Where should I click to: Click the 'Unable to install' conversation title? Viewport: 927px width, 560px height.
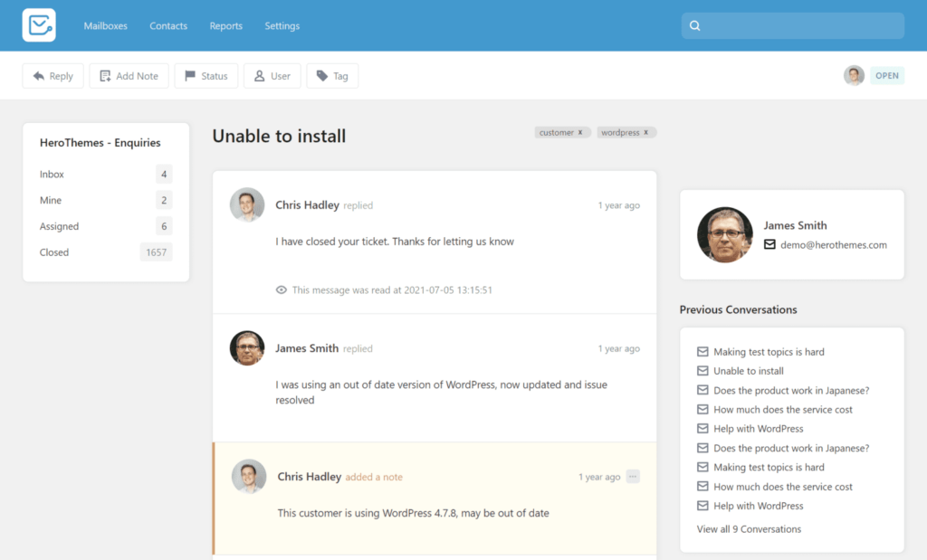click(x=279, y=136)
